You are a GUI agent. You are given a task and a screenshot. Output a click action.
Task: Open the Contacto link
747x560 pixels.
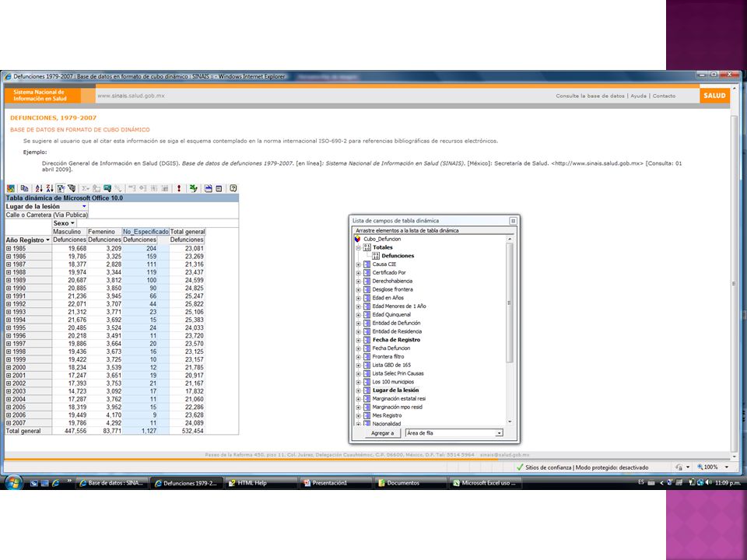[664, 96]
